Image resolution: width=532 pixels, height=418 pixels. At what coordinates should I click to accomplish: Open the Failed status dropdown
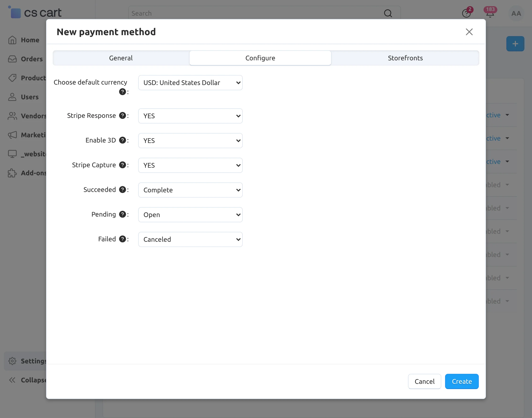190,239
